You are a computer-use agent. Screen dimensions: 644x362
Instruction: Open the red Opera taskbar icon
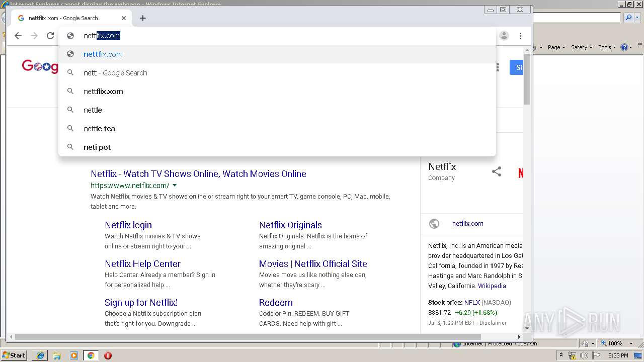[108, 355]
